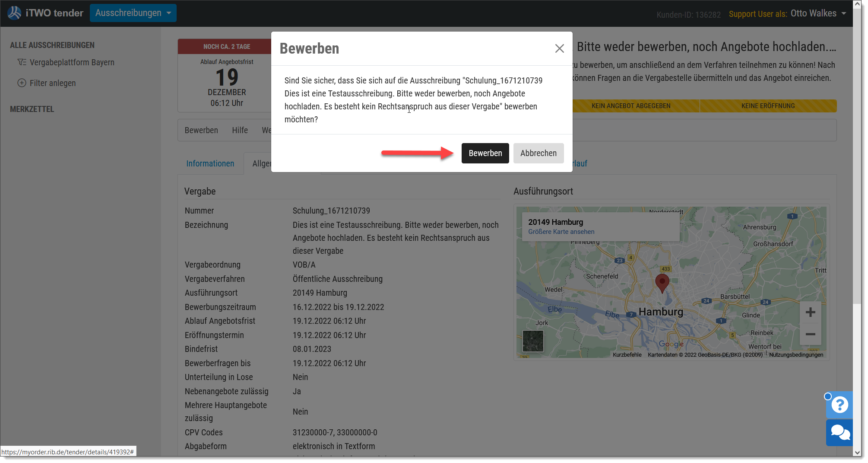Open Größere Karte ansehen link
868x463 pixels.
(561, 232)
